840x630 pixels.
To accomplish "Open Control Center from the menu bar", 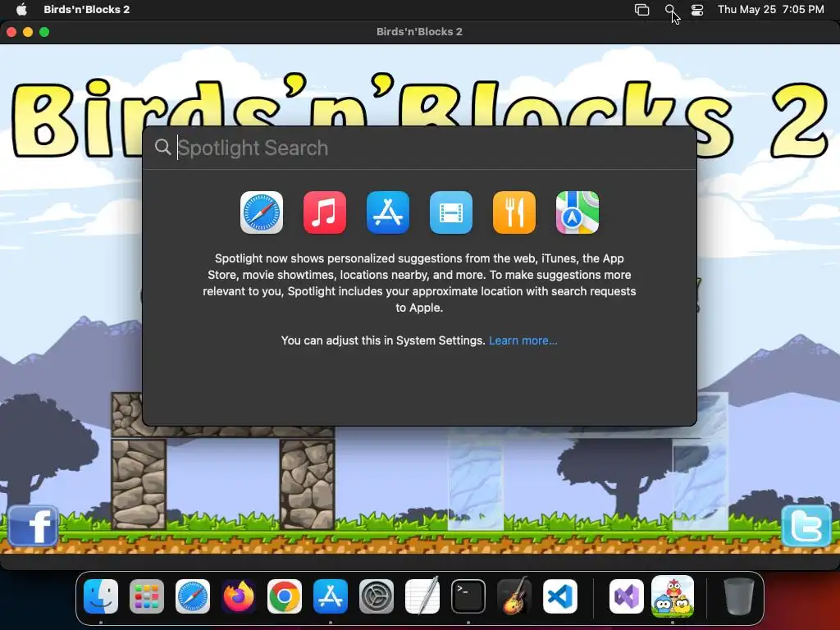I will click(697, 10).
